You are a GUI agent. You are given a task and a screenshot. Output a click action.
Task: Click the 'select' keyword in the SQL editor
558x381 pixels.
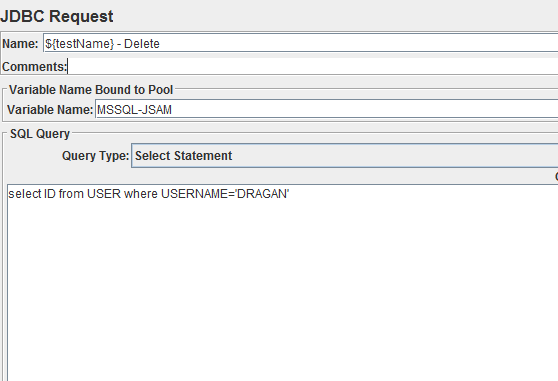25,194
